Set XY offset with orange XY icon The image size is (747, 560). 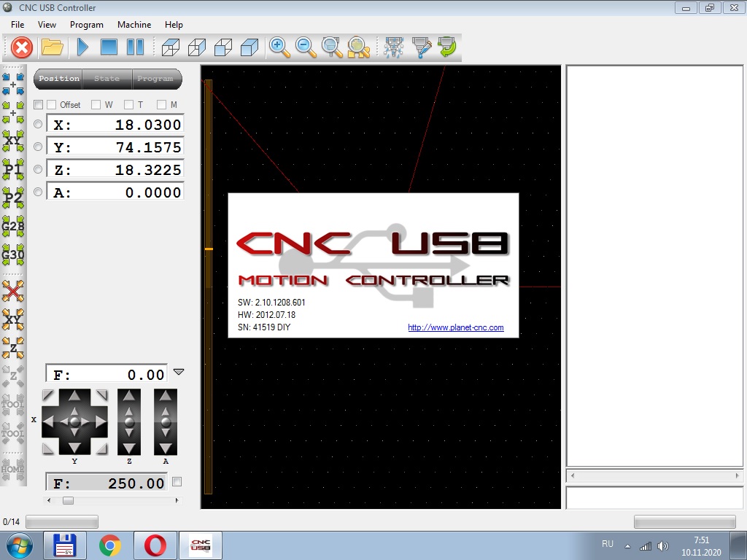pyautogui.click(x=13, y=320)
